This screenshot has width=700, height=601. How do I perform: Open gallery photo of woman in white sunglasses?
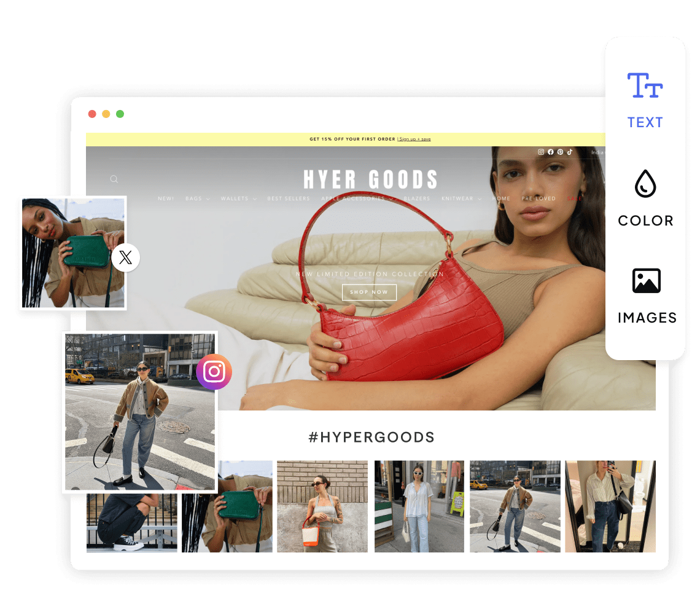(419, 506)
